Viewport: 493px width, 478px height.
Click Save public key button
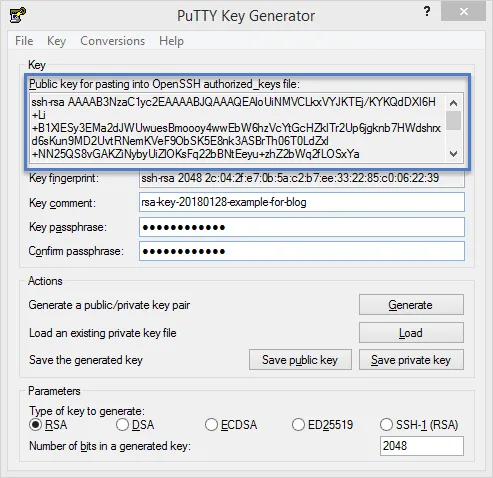[x=300, y=360]
